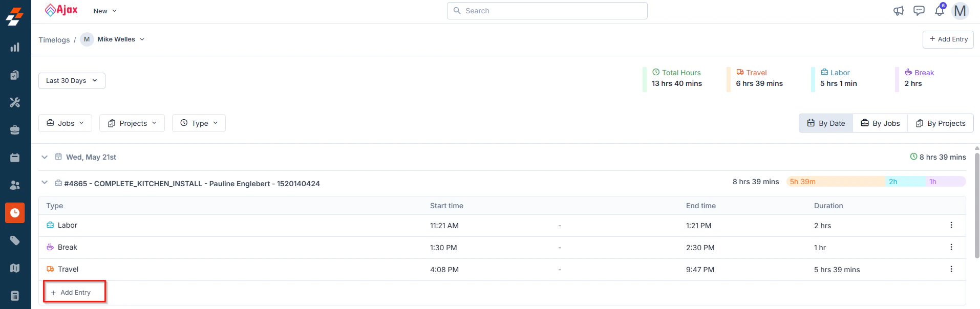
Task: Open the Mike Welles user dropdown
Action: pos(113,39)
